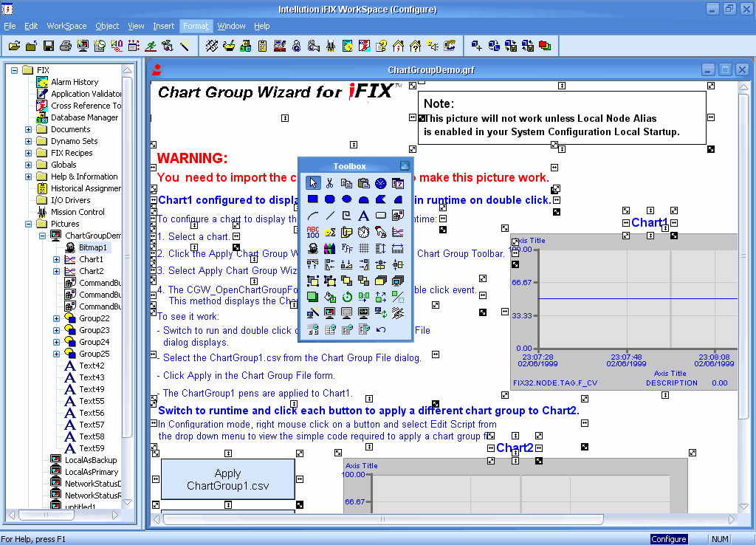
Task: Expand the Group22 tree node
Action: [x=56, y=318]
